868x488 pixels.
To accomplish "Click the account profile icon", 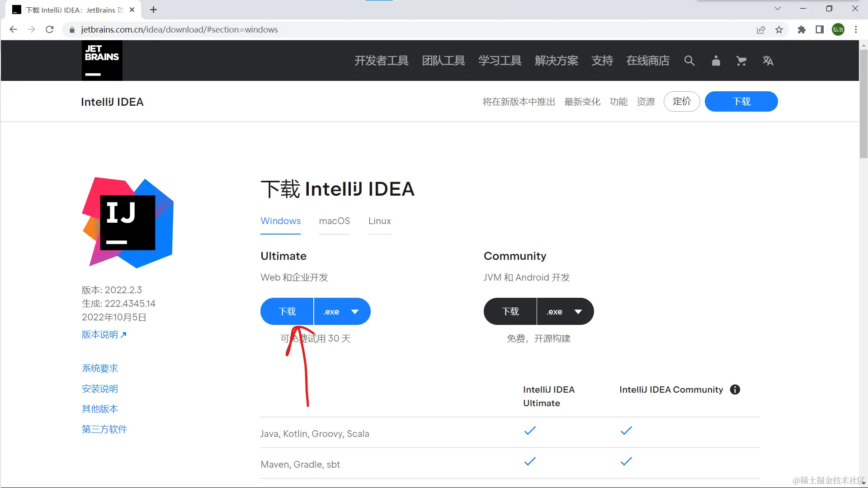I will [x=716, y=61].
